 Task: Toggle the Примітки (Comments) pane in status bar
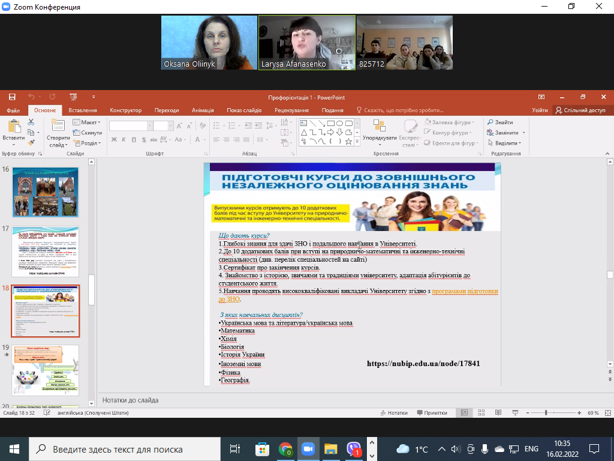pos(432,412)
